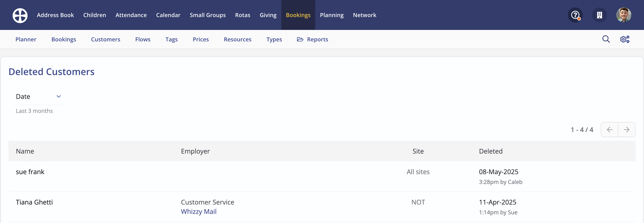
Task: Click the Deleted Customers heading
Action: coord(51,72)
